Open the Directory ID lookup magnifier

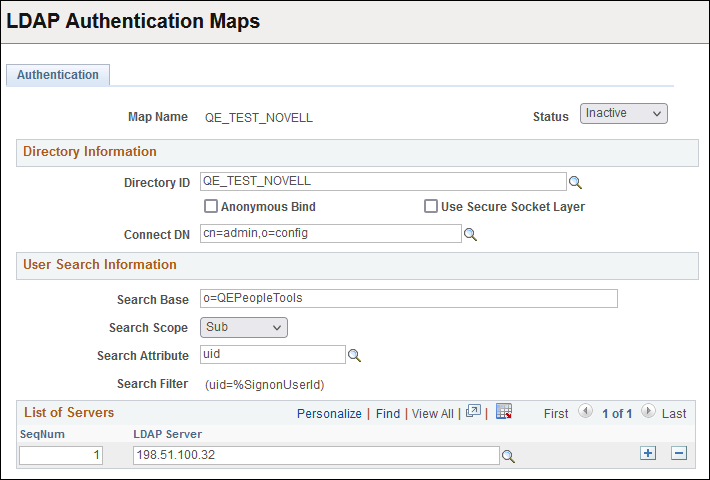tap(575, 183)
